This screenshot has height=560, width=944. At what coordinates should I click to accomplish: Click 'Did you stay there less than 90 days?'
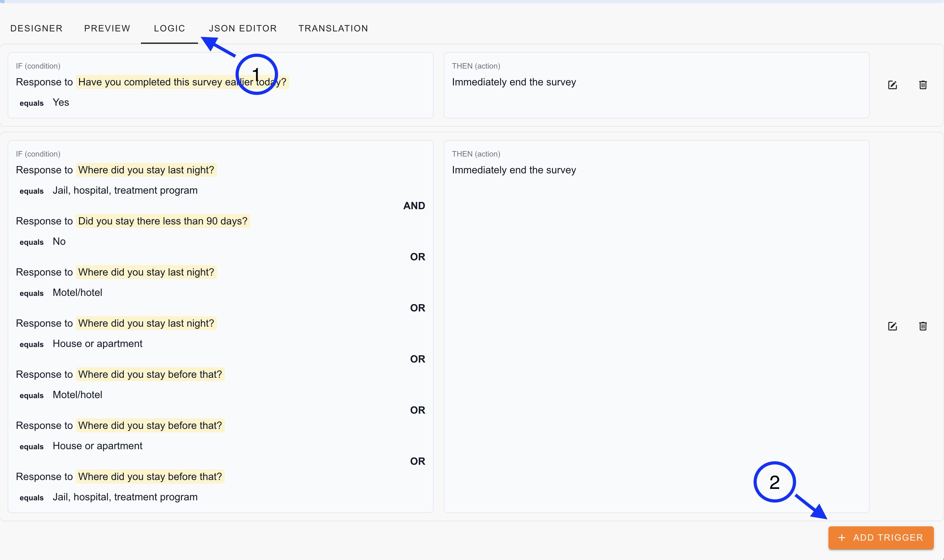point(163,221)
